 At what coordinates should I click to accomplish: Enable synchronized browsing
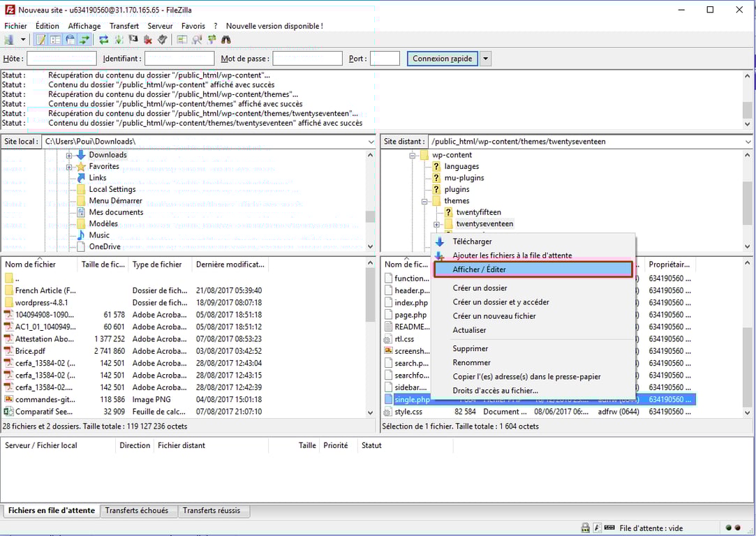(x=212, y=40)
